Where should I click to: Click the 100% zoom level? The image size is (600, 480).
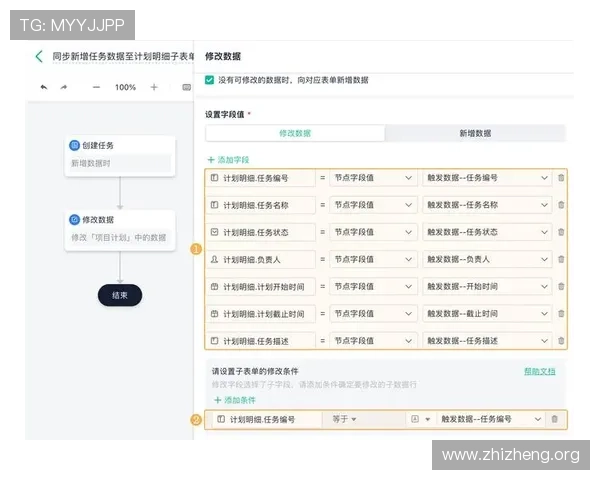(x=125, y=87)
